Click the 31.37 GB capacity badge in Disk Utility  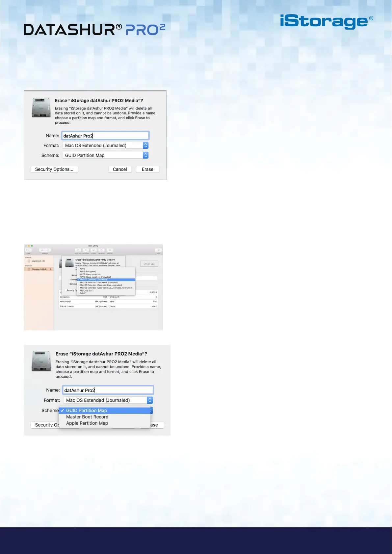click(x=149, y=264)
